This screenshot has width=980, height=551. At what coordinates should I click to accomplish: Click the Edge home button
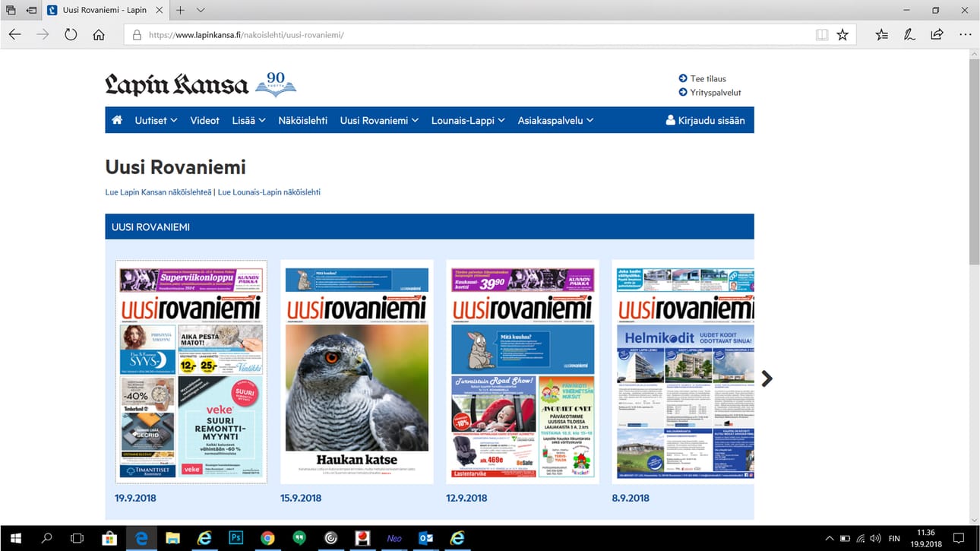[99, 34]
